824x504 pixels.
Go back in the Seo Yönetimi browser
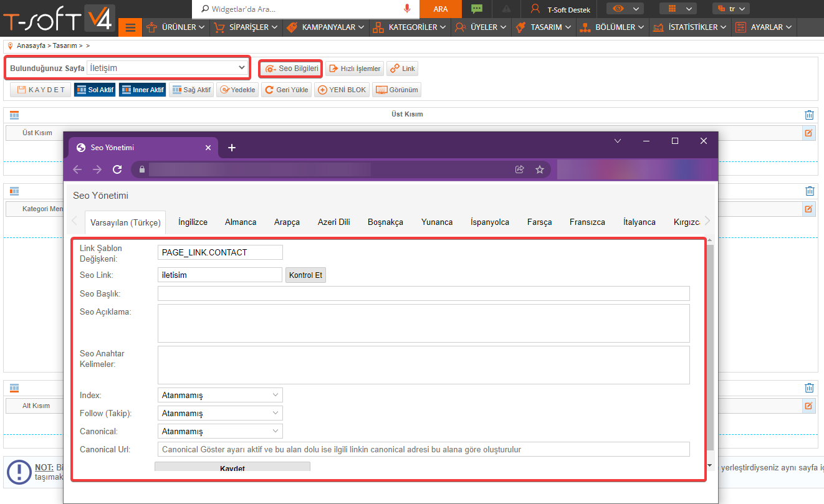77,169
